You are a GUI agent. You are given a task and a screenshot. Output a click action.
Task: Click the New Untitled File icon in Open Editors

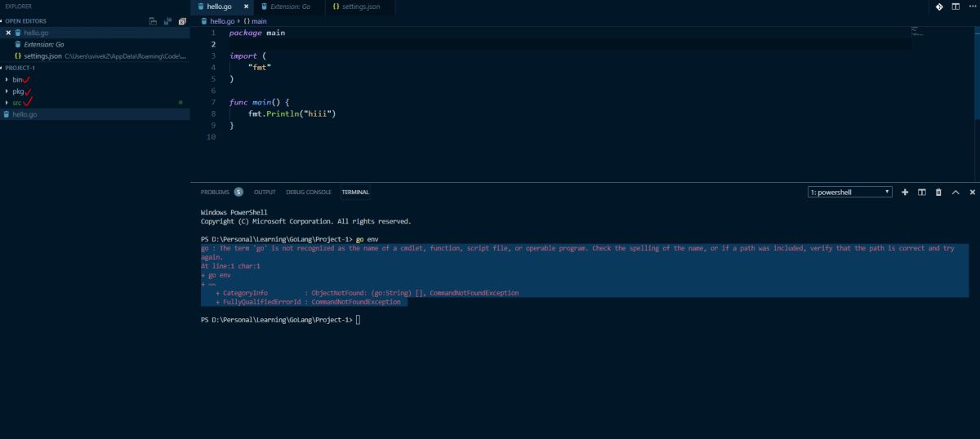[154, 20]
